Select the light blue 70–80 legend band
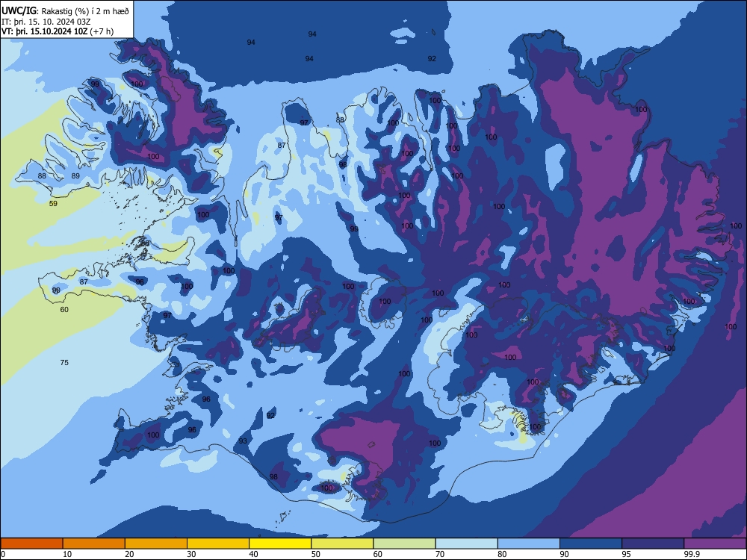This screenshot has width=747, height=560. click(467, 544)
